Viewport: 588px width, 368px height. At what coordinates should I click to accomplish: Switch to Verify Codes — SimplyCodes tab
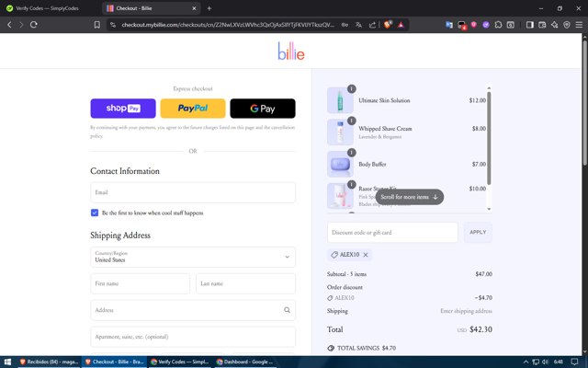(48, 8)
